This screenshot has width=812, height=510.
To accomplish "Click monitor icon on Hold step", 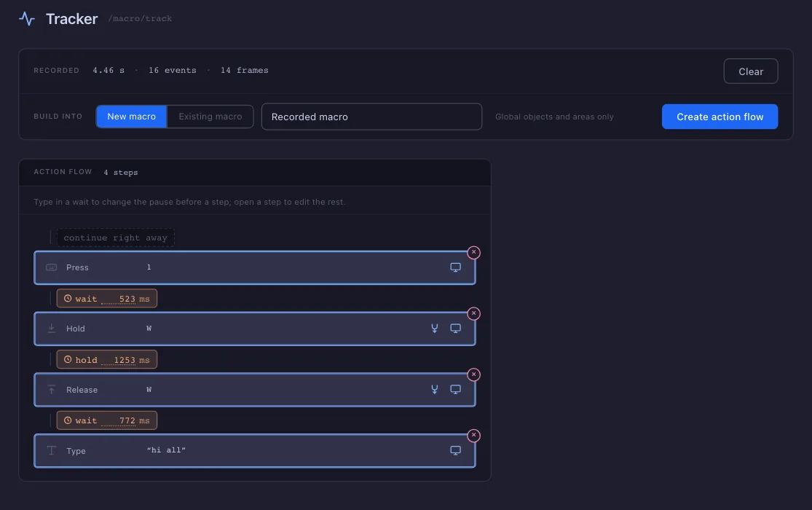I will [x=455, y=329].
